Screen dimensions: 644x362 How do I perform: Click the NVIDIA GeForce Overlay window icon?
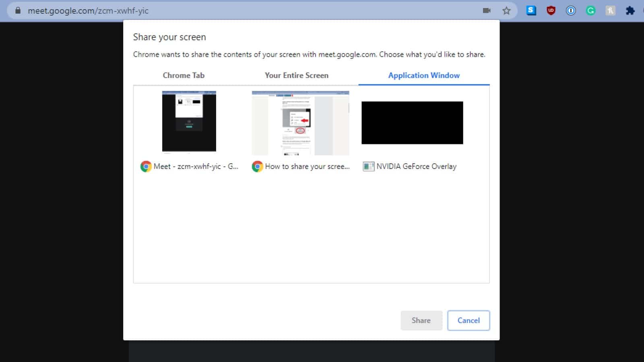(x=368, y=167)
